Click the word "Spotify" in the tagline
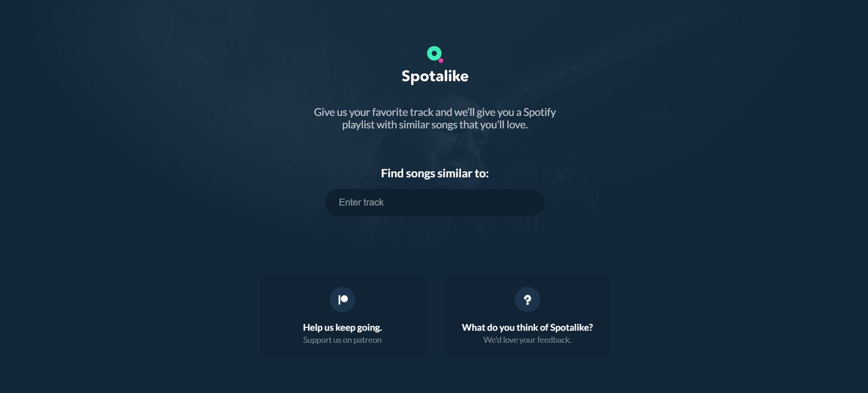868x393 pixels. 540,112
